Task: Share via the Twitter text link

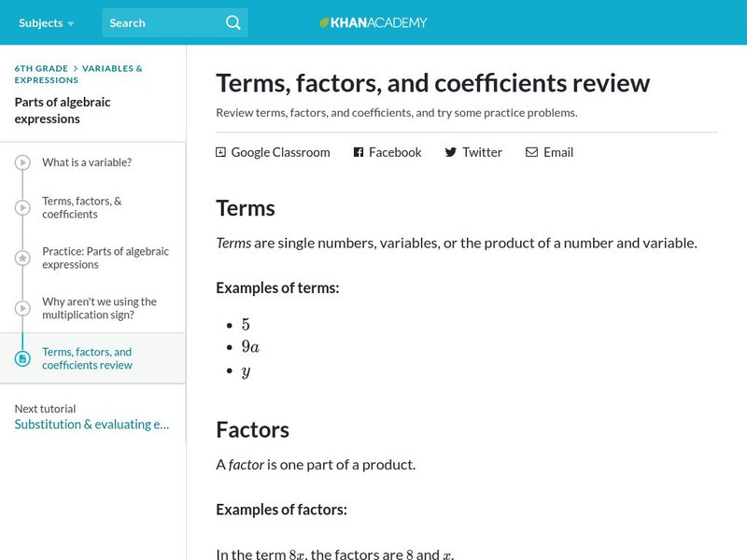Action: point(482,152)
